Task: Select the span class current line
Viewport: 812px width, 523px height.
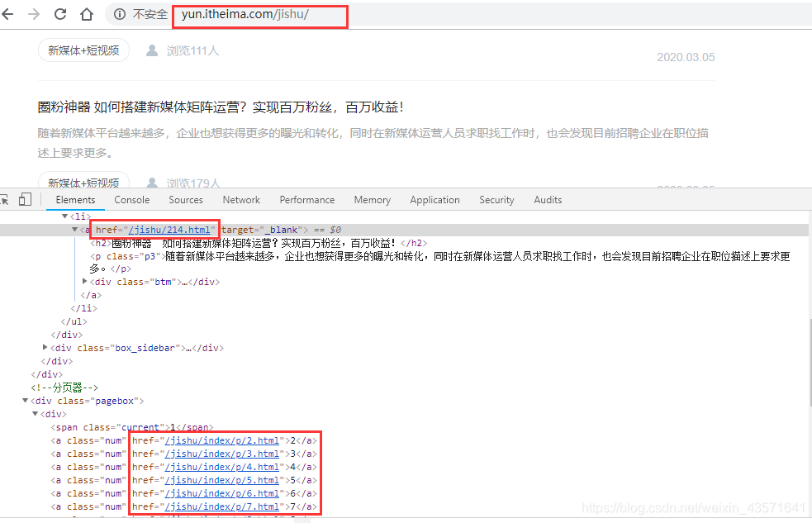Action: 132,427
